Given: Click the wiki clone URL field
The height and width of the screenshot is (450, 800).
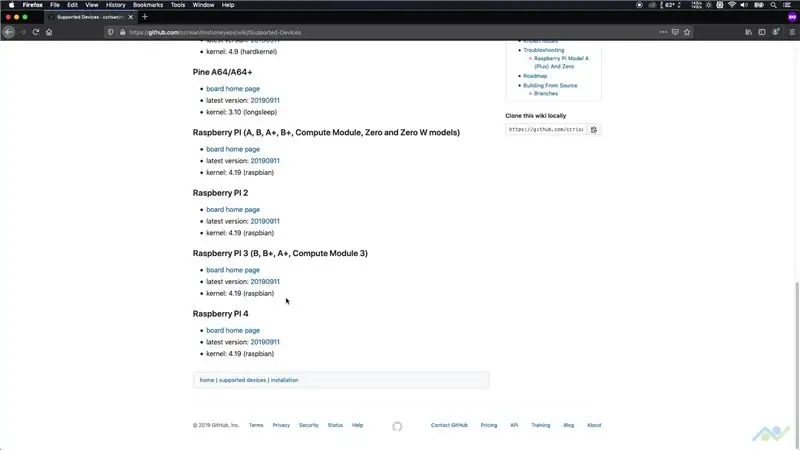Looking at the screenshot, I should [546, 130].
